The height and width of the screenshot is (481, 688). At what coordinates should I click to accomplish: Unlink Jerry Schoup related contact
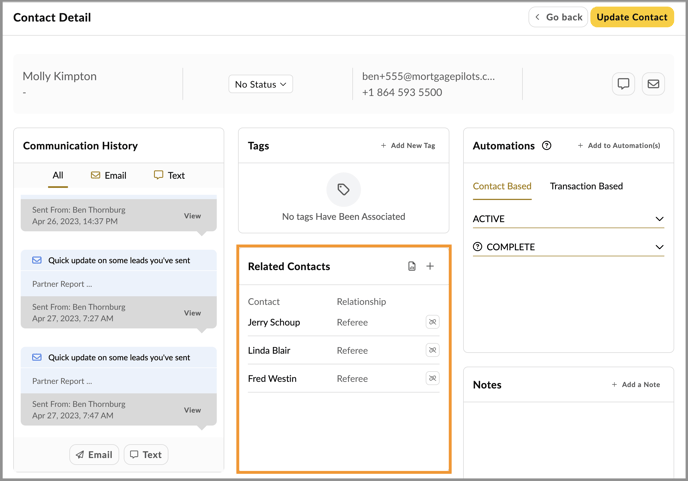click(x=433, y=322)
